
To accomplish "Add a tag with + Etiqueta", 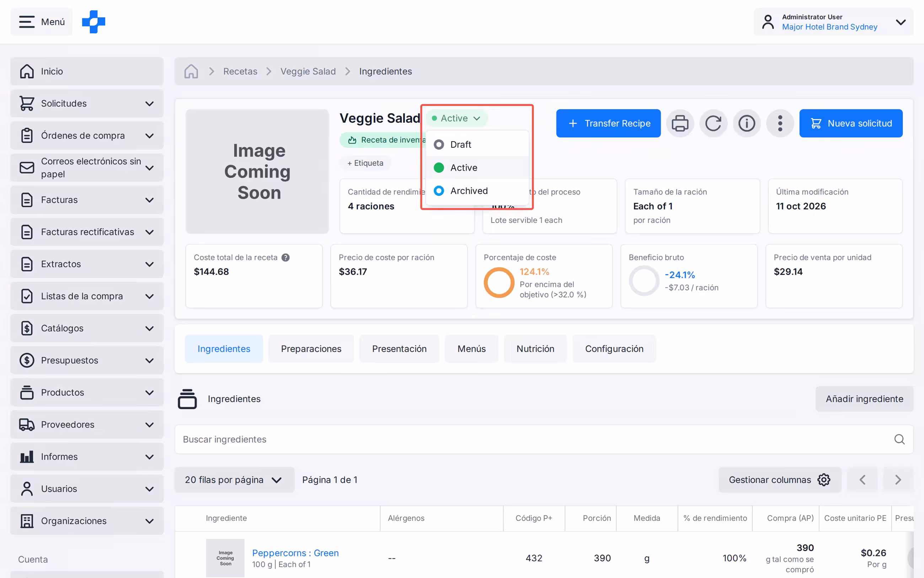I will (x=365, y=163).
